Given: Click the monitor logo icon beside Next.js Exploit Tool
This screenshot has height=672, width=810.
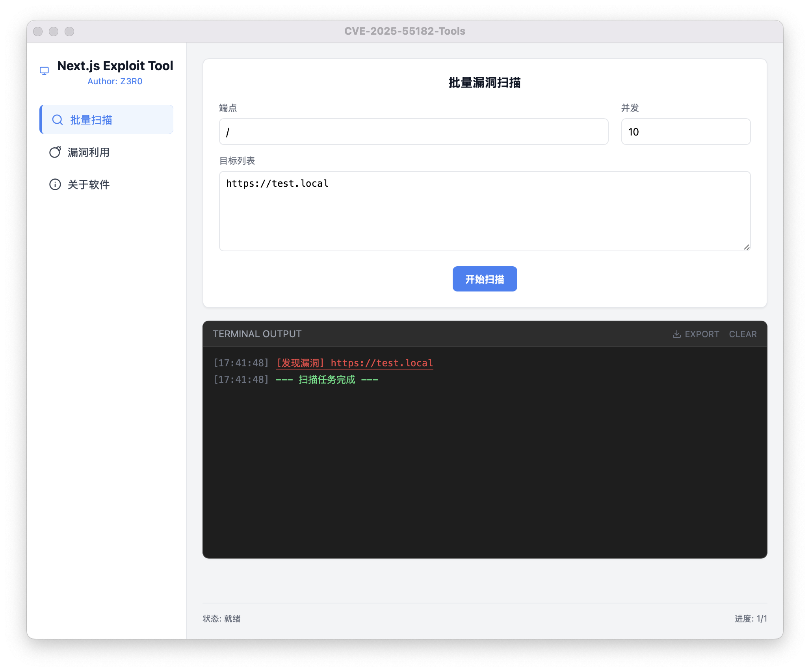Looking at the screenshot, I should (x=44, y=71).
